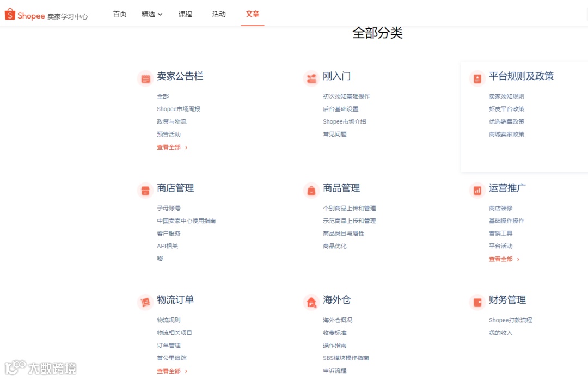The image size is (588, 379).
Task: Open 首公里追踪 link
Action: pyautogui.click(x=171, y=358)
